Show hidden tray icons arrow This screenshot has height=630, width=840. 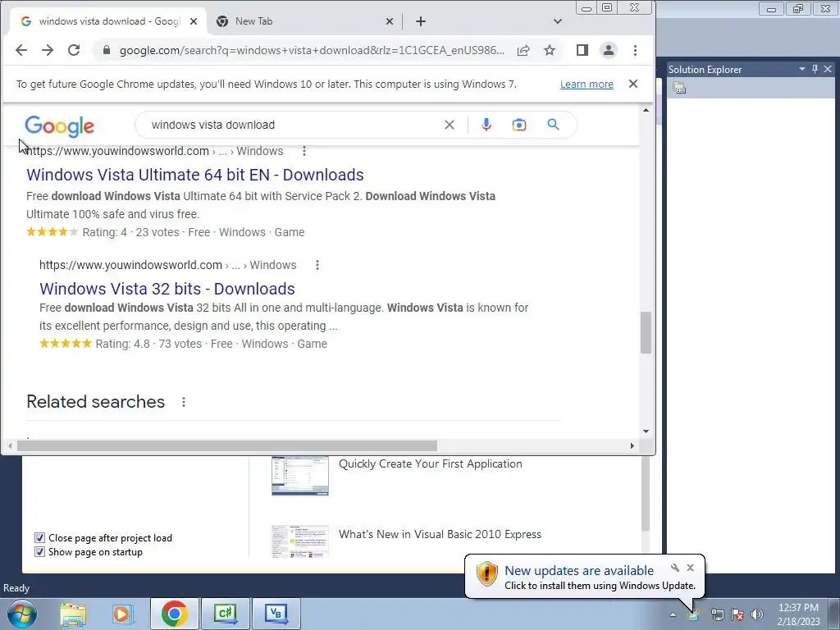[x=673, y=615]
